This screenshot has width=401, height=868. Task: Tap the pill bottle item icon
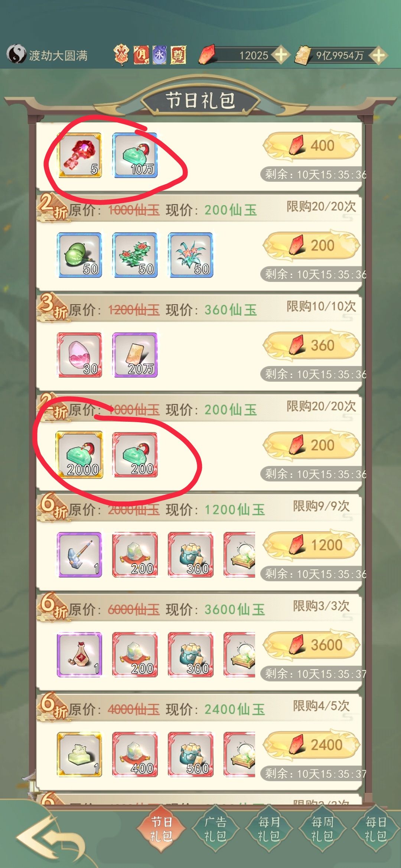point(79,655)
